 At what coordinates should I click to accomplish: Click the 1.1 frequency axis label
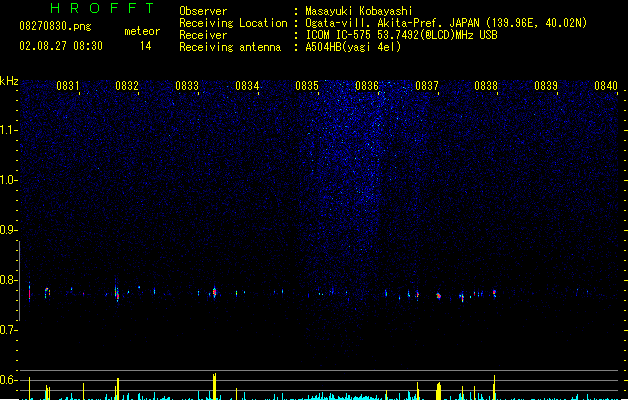point(8,130)
